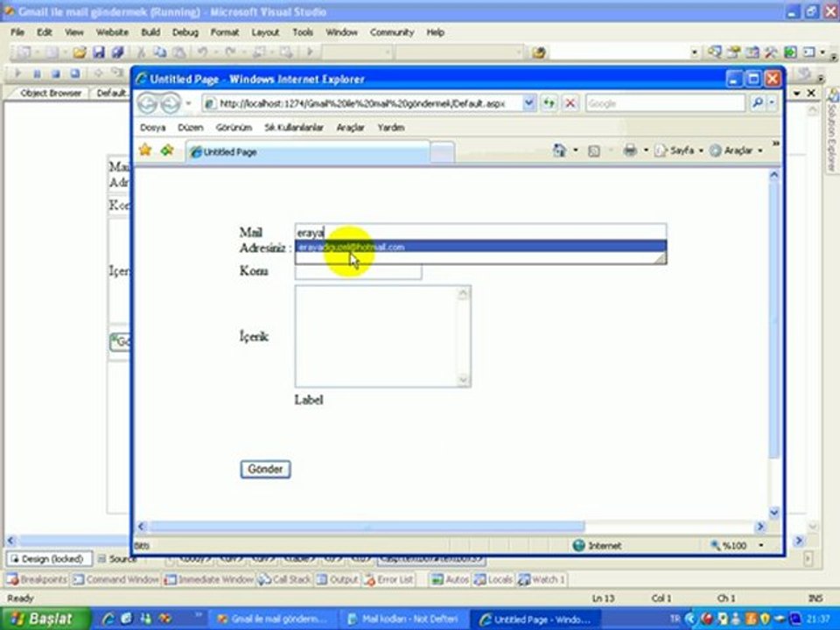The height and width of the screenshot is (630, 840).
Task: Click the page vertical scrollbar down arrow
Action: [x=774, y=512]
